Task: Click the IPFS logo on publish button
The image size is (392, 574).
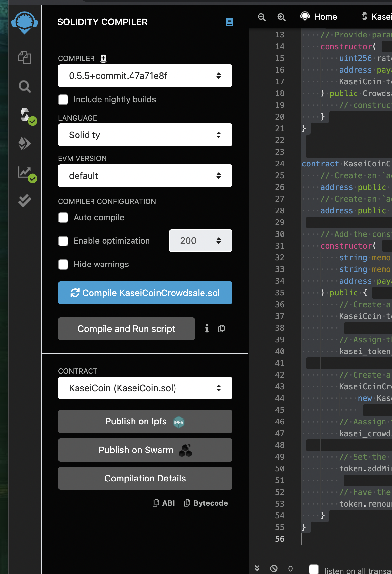Action: click(179, 423)
